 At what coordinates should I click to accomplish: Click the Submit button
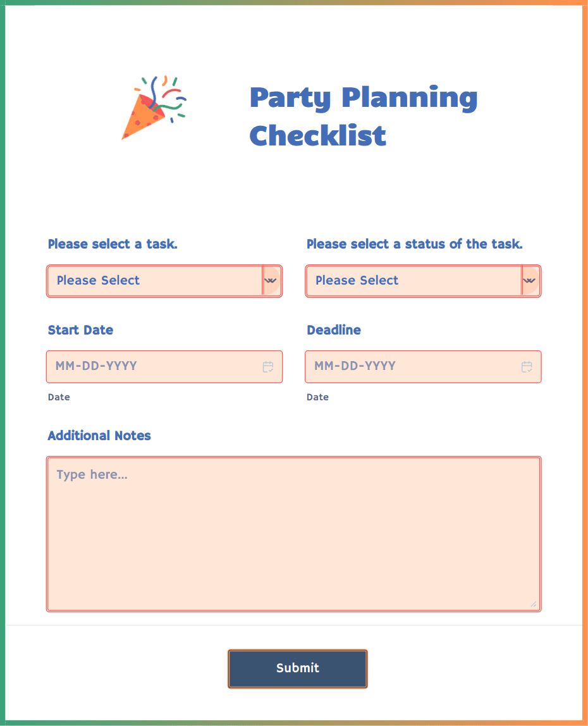297,668
